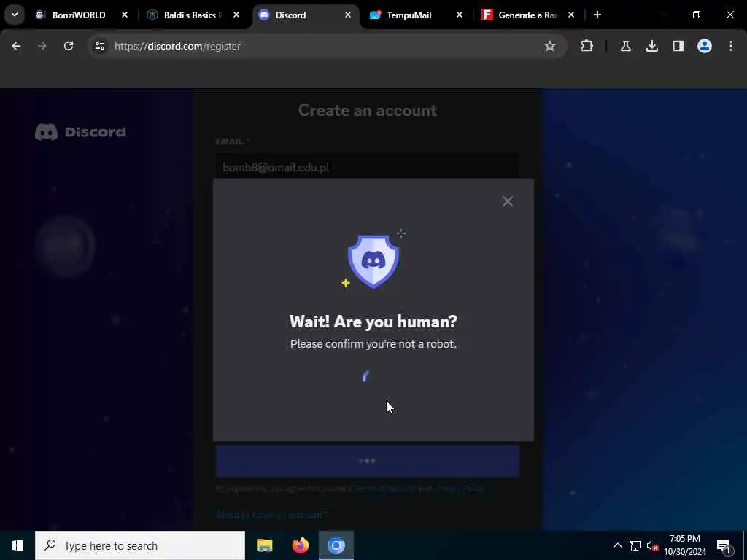Go back to previous page
Image resolution: width=747 pixels, height=560 pixels.
pyautogui.click(x=16, y=46)
